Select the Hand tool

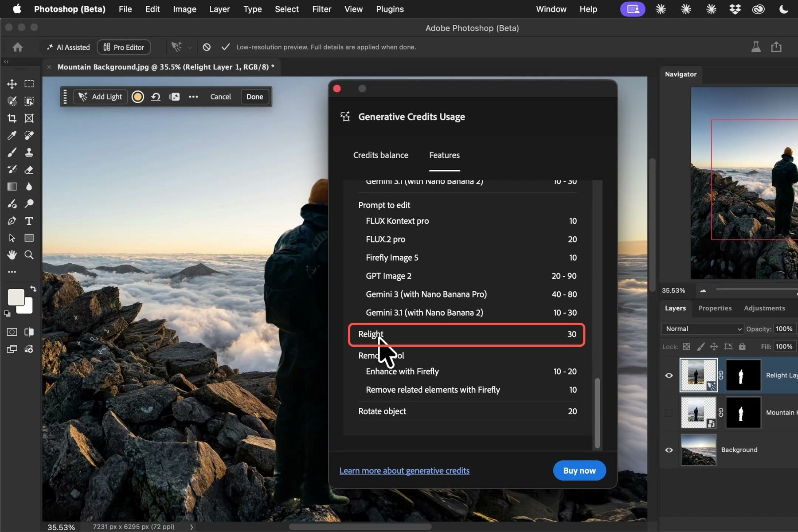[12, 255]
